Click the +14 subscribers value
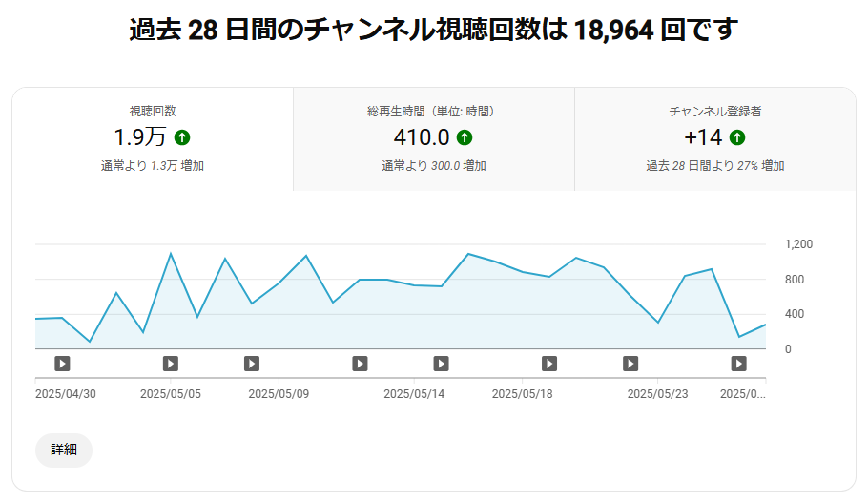The image size is (868, 503). click(704, 137)
